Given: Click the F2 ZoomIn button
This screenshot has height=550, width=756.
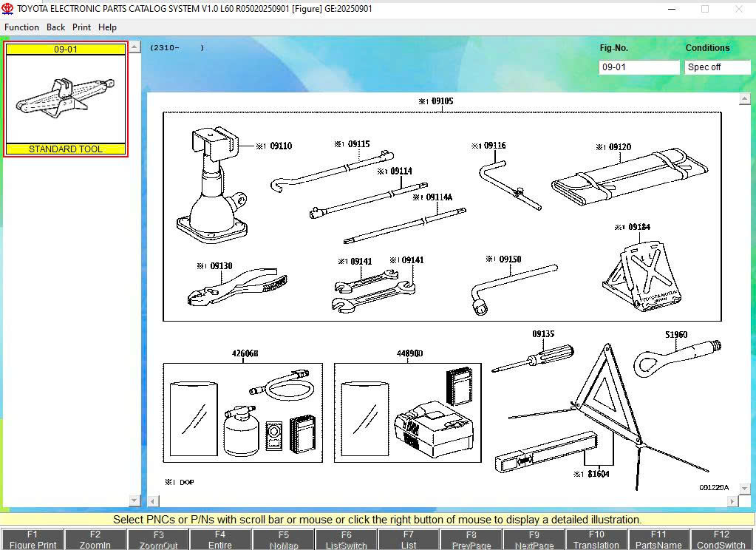Looking at the screenshot, I should (x=95, y=539).
